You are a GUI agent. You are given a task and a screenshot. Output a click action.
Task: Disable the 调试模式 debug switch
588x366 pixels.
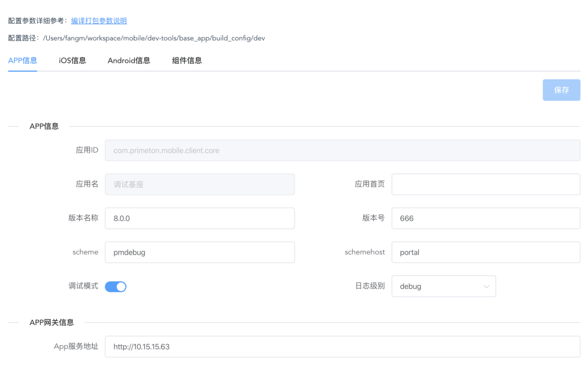[x=115, y=287]
